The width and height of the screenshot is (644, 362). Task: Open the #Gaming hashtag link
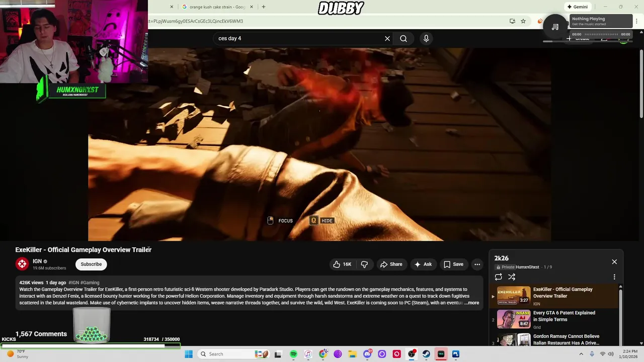coord(90,283)
